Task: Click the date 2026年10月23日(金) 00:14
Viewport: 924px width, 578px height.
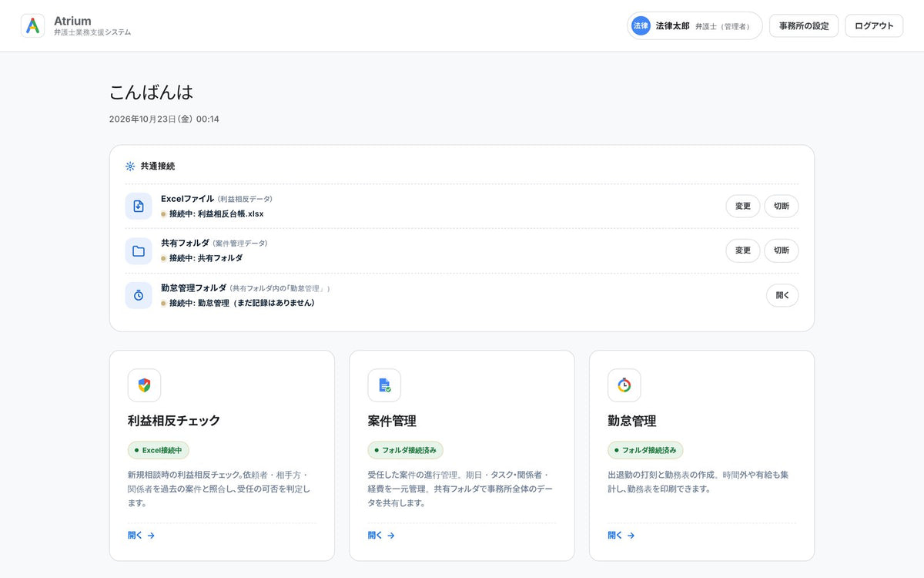Action: 164,119
